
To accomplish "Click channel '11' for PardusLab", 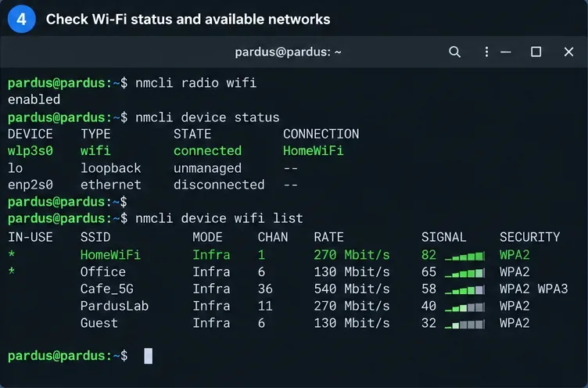I will (266, 306).
